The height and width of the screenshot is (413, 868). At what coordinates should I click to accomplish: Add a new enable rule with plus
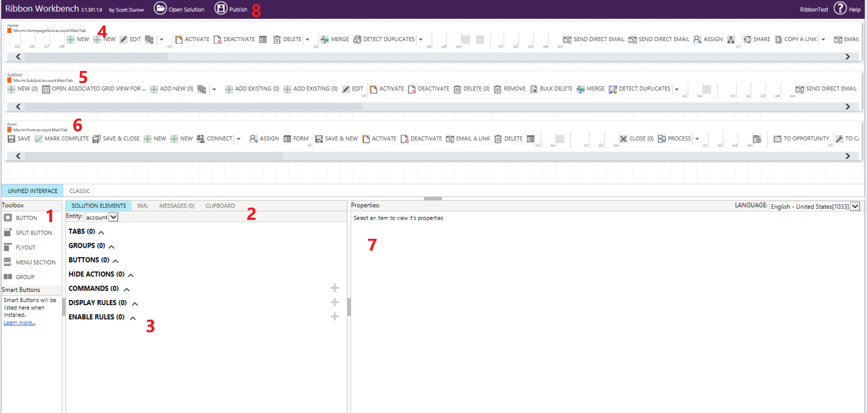(x=335, y=316)
